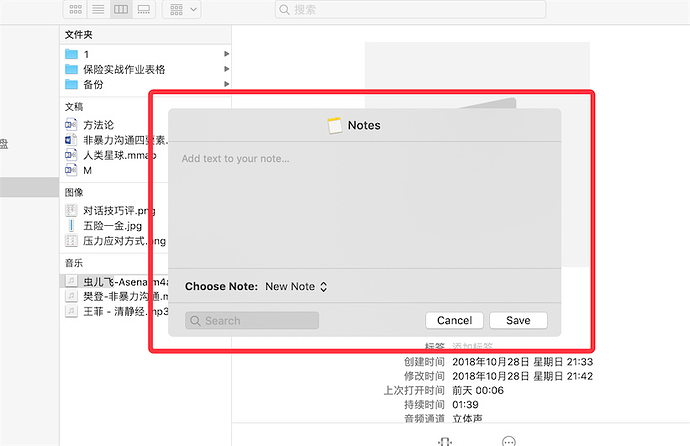Click the More actions ellipsis icon
Screen dimensions: 690x446
tap(509, 441)
